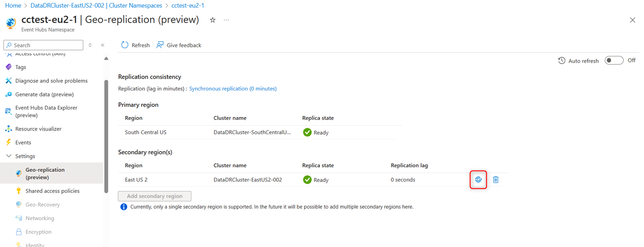Toggle the Auto refresh switch
The height and width of the screenshot is (247, 644).
(614, 60)
